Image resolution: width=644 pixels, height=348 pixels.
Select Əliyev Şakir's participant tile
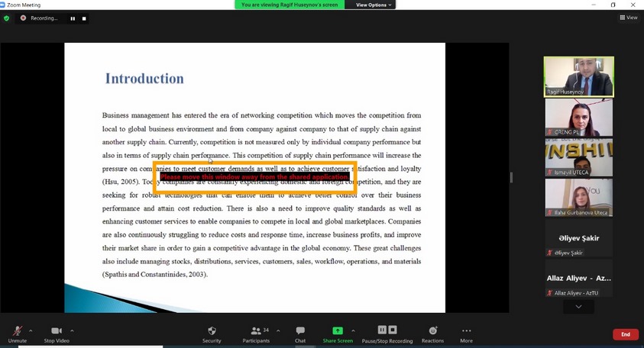578,240
